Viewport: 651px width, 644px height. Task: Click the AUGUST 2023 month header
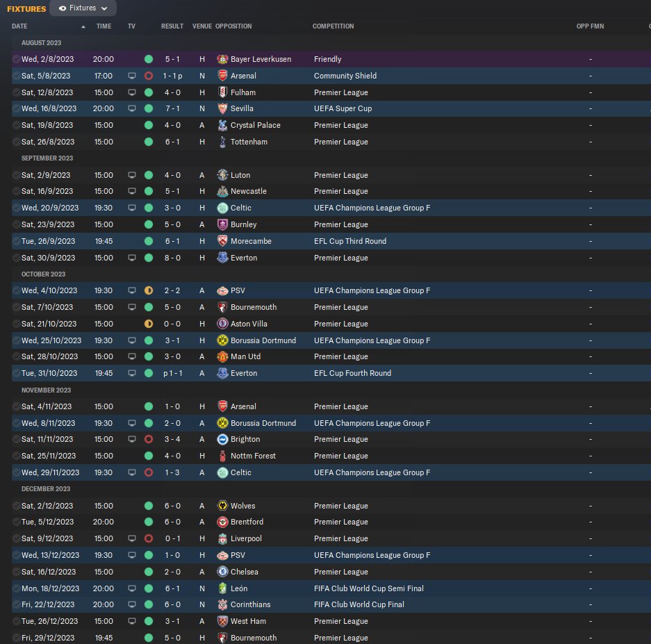click(x=41, y=43)
